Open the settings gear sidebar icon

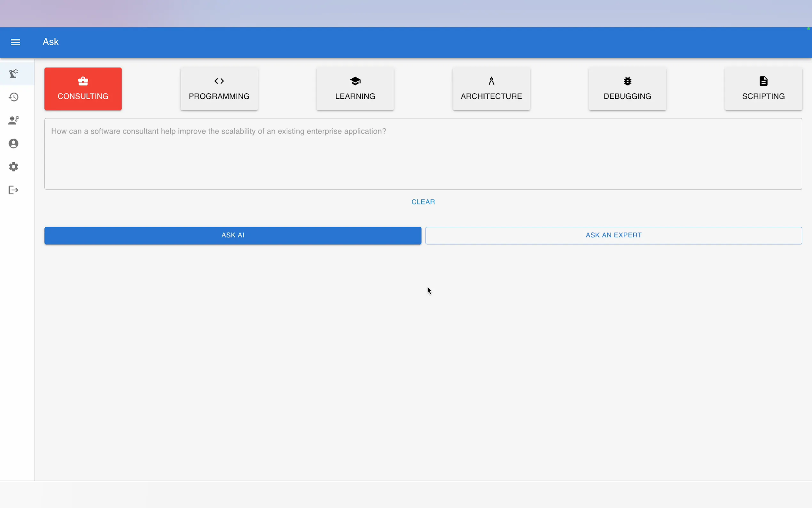[13, 167]
